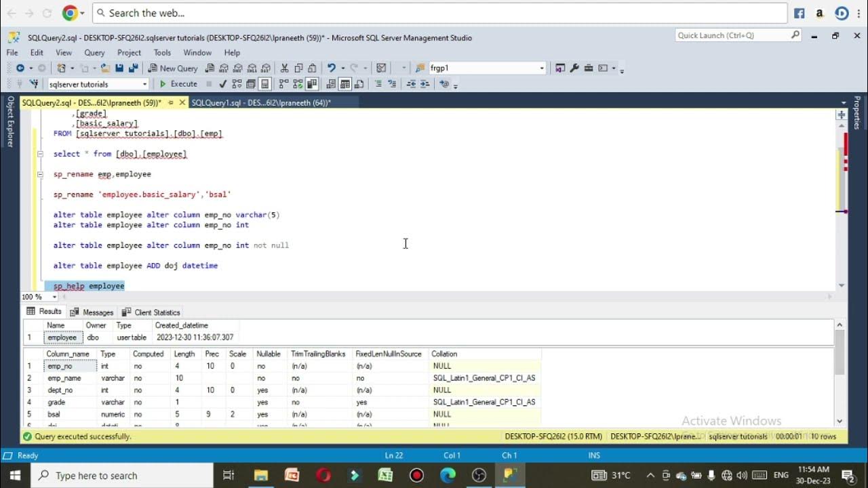Click the New Project toolbar icon
The image size is (868, 488).
point(61,68)
